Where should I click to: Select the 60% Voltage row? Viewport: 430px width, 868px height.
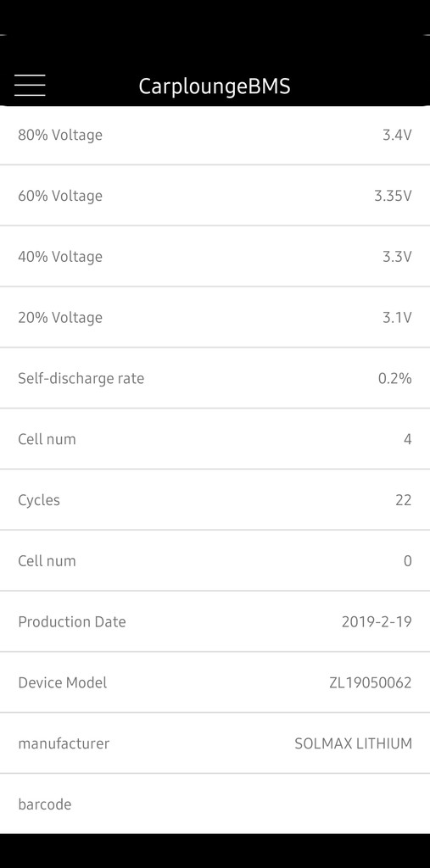215,196
